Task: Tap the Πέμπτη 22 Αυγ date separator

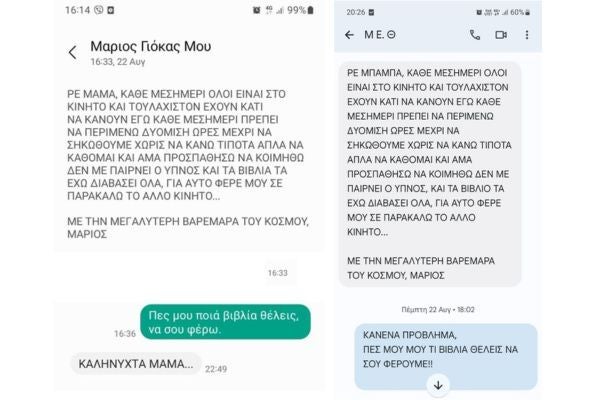Action: tap(438, 309)
